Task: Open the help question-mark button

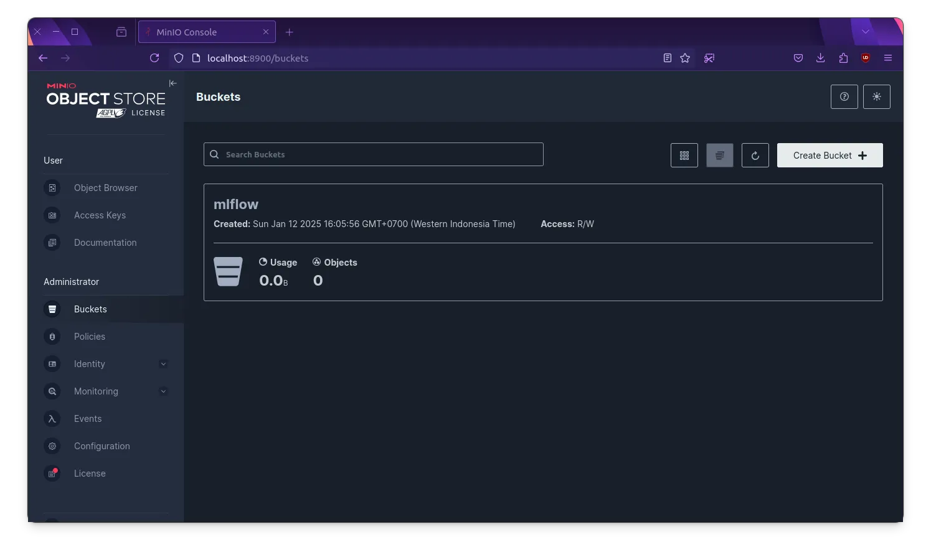Action: 844,96
